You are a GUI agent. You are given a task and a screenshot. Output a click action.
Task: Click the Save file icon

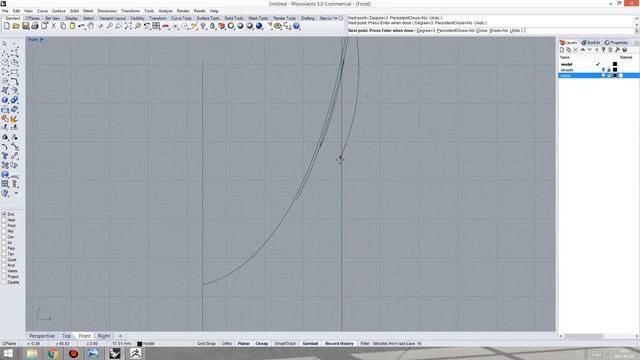click(x=25, y=26)
